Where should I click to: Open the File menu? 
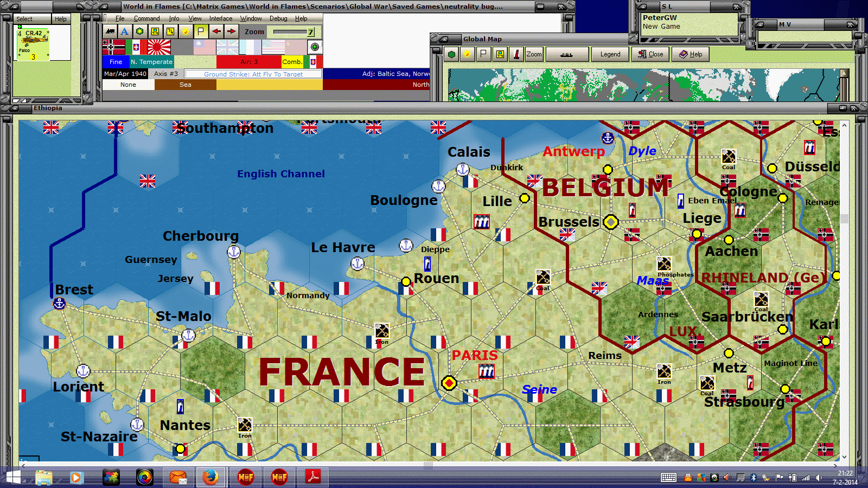(120, 18)
